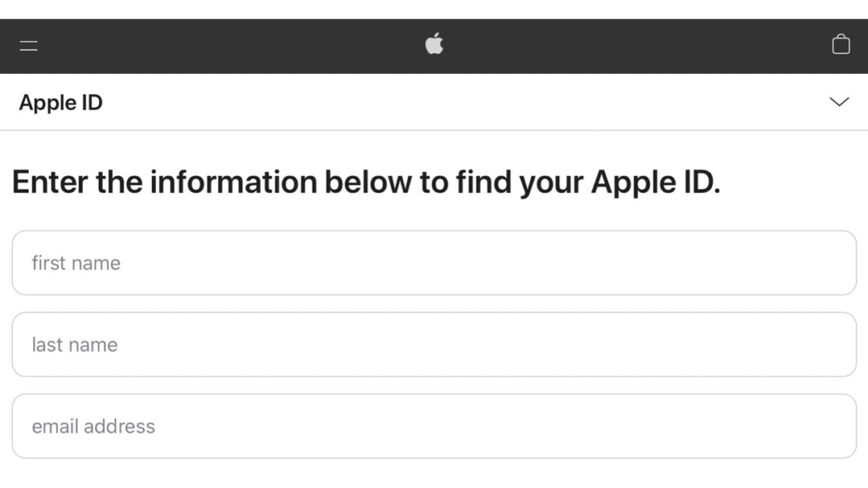Select the last name input field

(x=434, y=344)
